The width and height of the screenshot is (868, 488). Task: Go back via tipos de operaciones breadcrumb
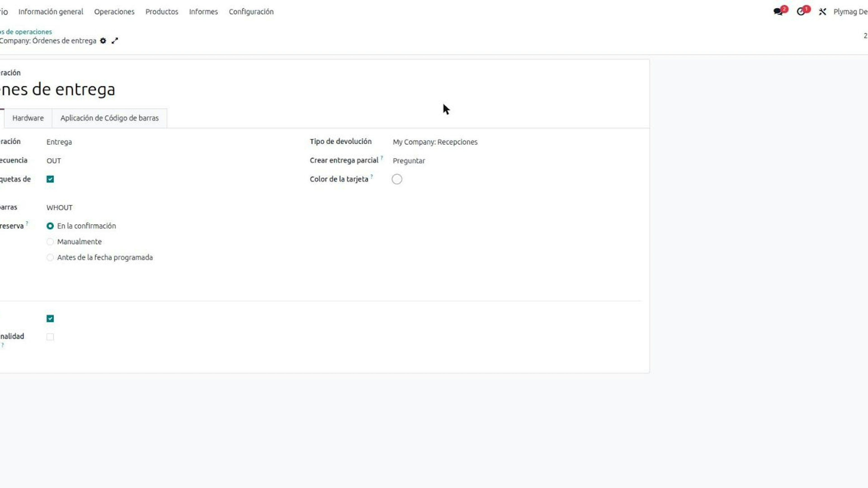pos(26,32)
